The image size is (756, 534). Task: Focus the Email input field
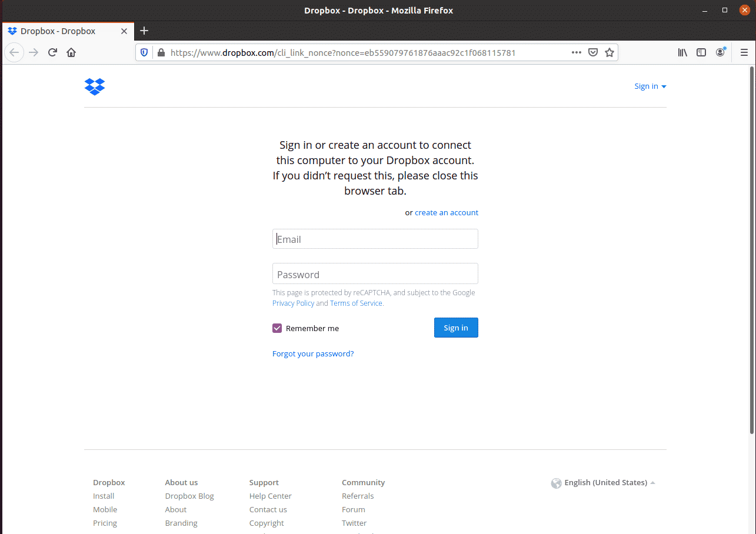(x=375, y=239)
